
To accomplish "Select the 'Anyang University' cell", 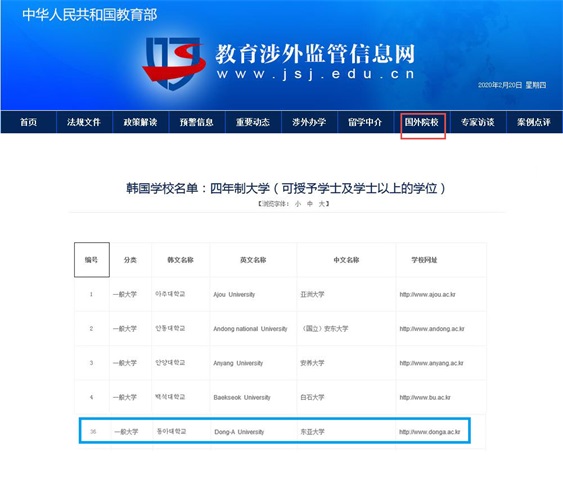I will pyautogui.click(x=253, y=363).
